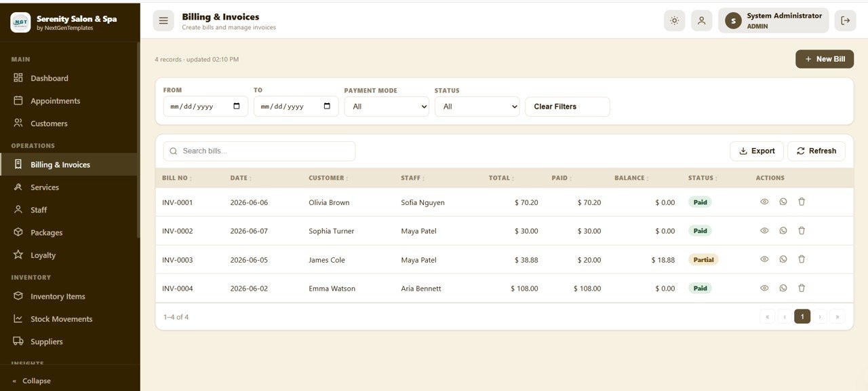
Task: Go to first page of pagination
Action: coord(768,316)
